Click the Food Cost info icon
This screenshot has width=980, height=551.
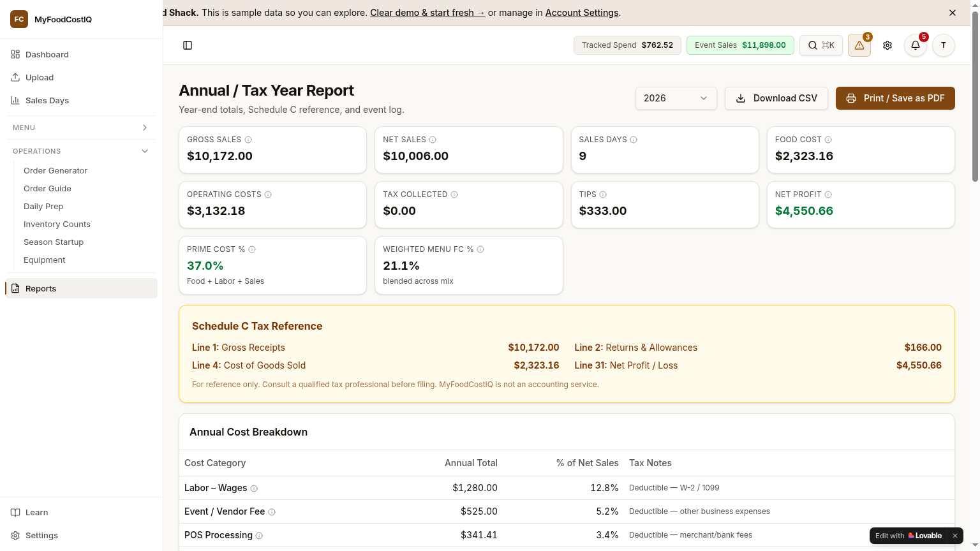tap(828, 140)
